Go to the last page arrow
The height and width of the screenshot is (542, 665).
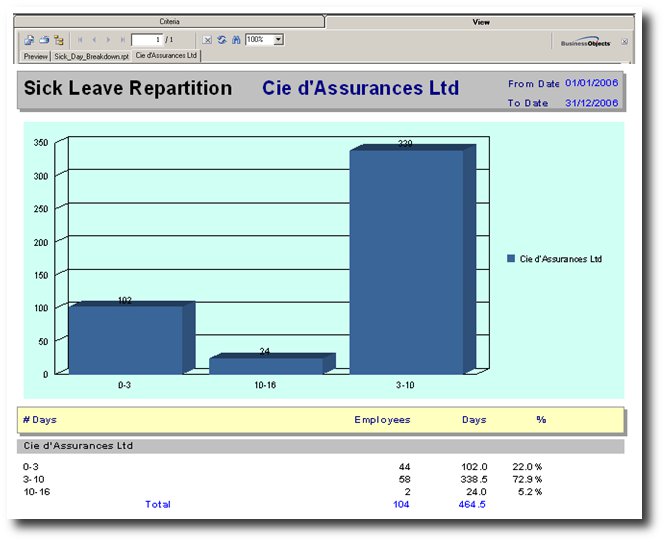[x=122, y=40]
